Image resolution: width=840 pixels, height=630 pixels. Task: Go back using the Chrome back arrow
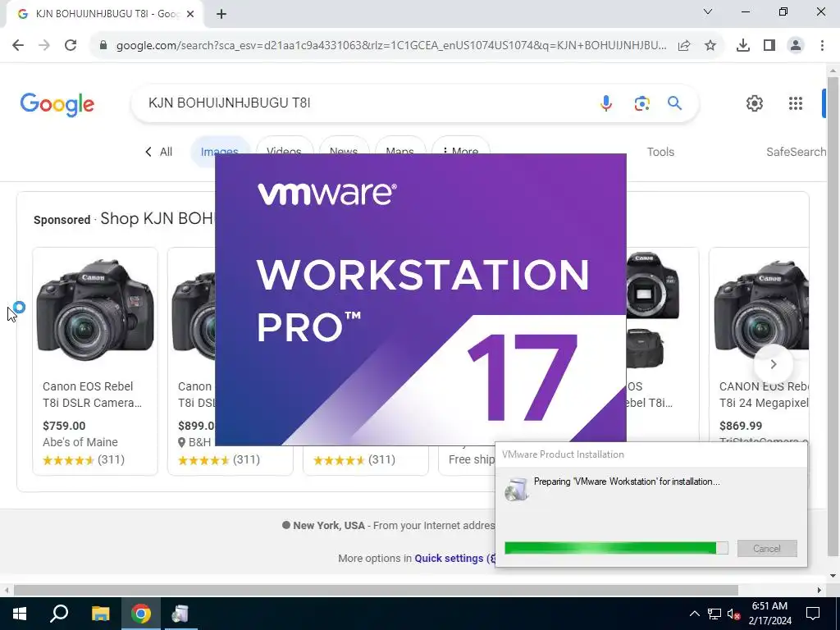(x=18, y=46)
